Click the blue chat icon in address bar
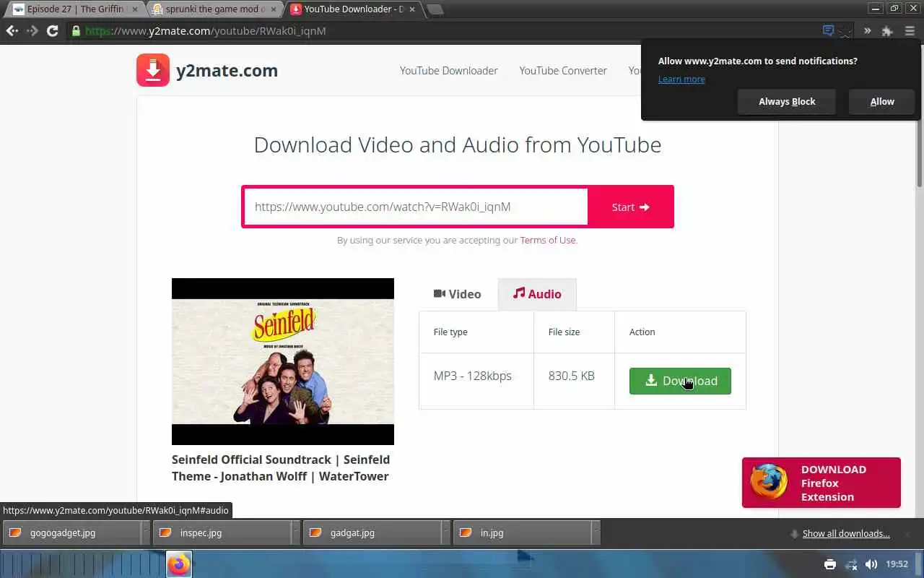The width and height of the screenshot is (924, 578). click(x=829, y=30)
